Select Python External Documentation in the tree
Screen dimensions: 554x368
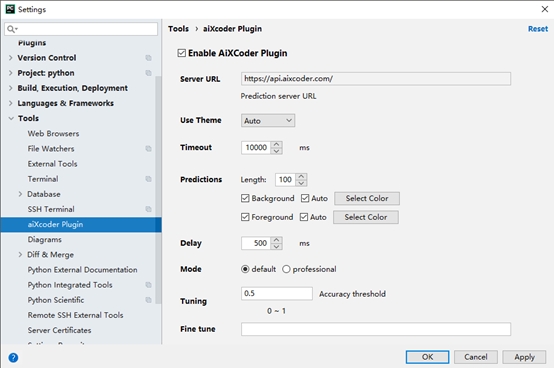tap(82, 270)
